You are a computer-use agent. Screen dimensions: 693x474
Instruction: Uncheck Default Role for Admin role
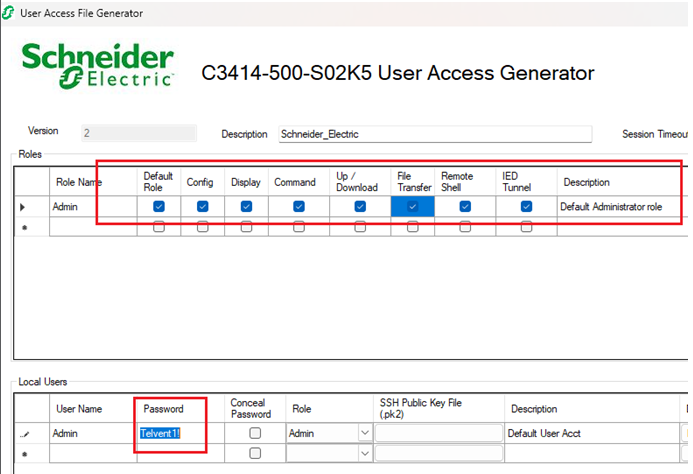pos(159,206)
